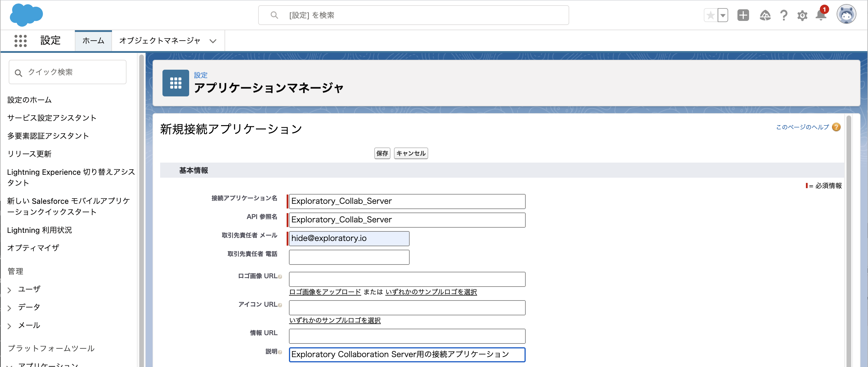
Task: Edit the API 参照名 field
Action: 407,220
